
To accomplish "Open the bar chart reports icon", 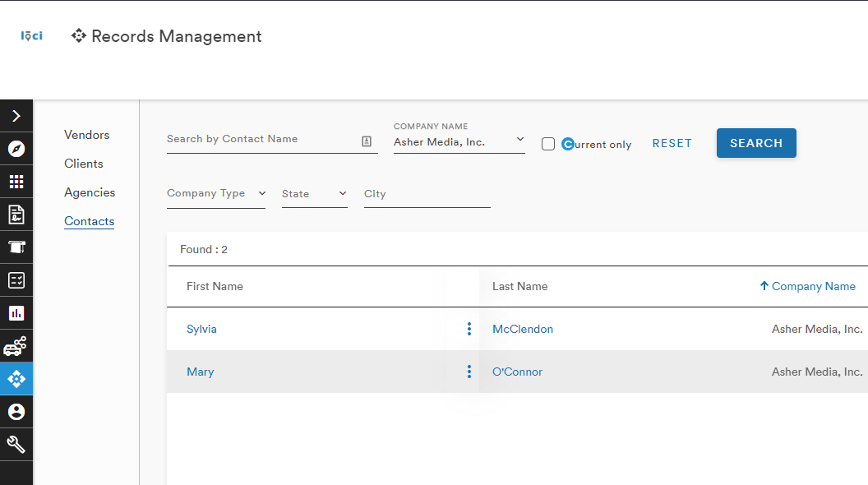I will point(16,313).
